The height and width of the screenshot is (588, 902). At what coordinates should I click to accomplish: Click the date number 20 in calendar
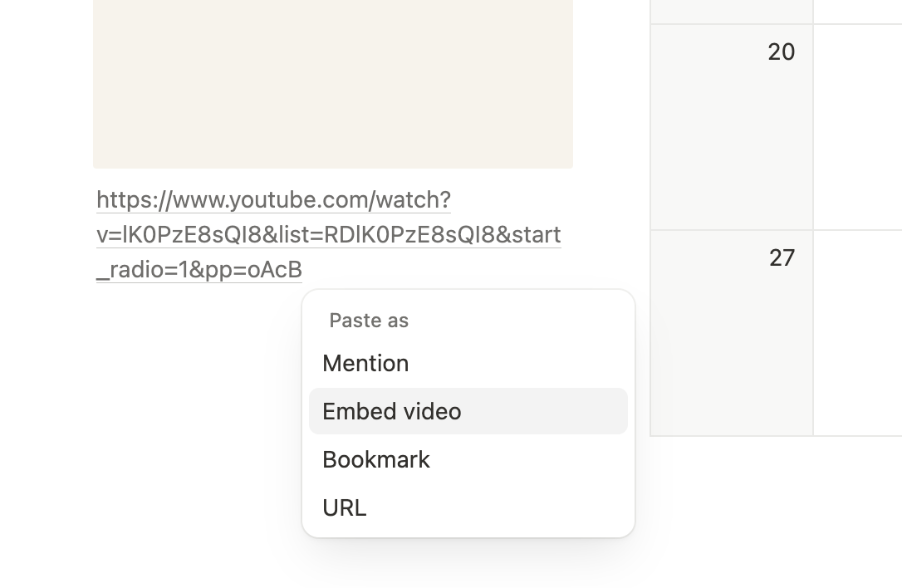coord(782,51)
